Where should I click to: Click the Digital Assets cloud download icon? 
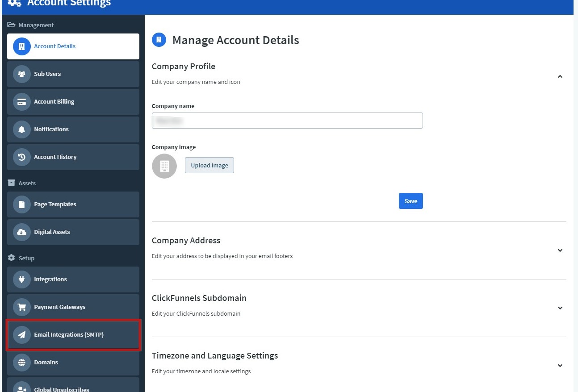coord(21,232)
